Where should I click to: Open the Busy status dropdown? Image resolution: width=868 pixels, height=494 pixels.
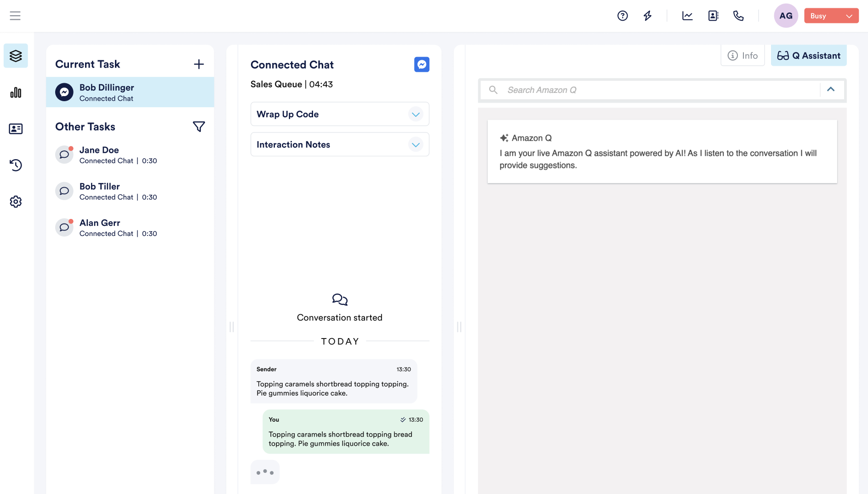[831, 16]
